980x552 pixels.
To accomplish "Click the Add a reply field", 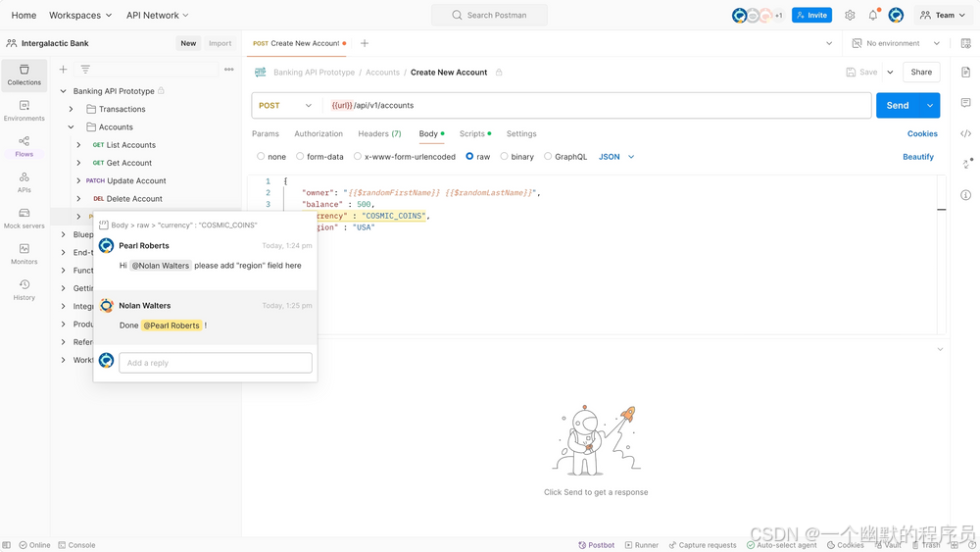I will [x=216, y=363].
